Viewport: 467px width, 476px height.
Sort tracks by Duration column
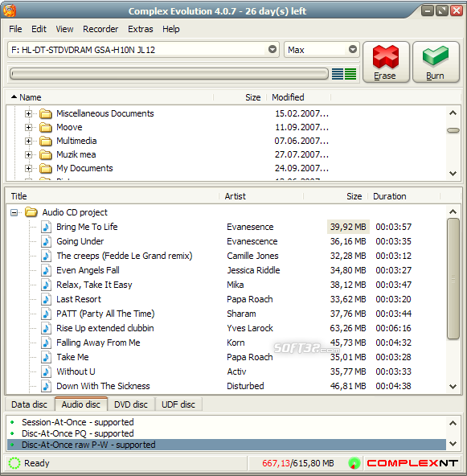click(x=404, y=196)
